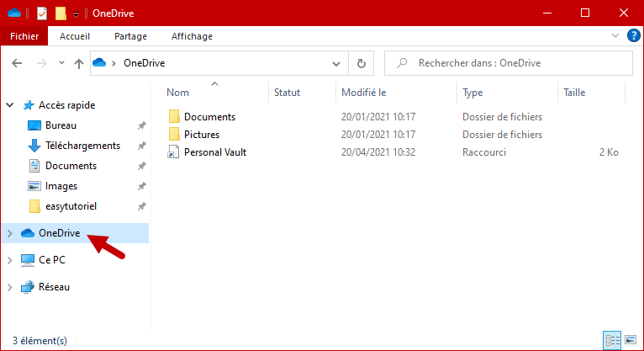The image size is (644, 351).
Task: Click the 3 élément(s) status bar text
Action: pyautogui.click(x=40, y=341)
